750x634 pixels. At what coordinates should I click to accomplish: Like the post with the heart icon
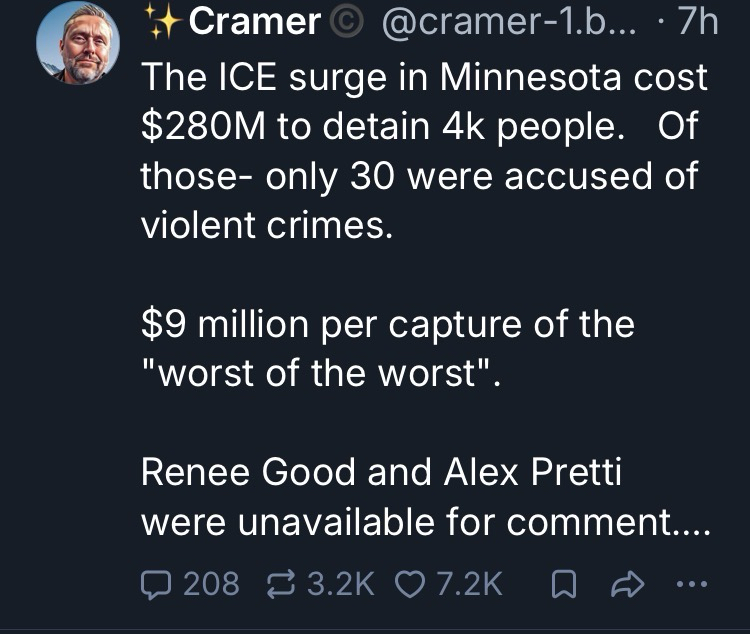410,584
